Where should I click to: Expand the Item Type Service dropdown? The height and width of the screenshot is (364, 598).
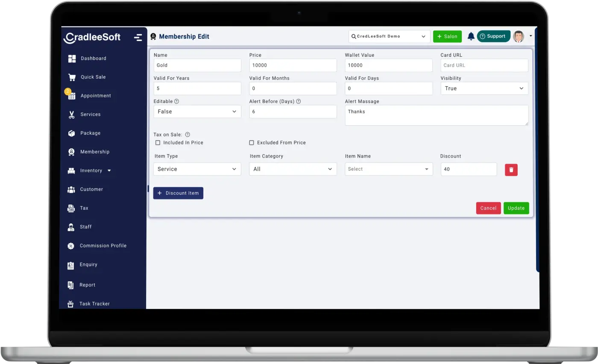coord(197,169)
